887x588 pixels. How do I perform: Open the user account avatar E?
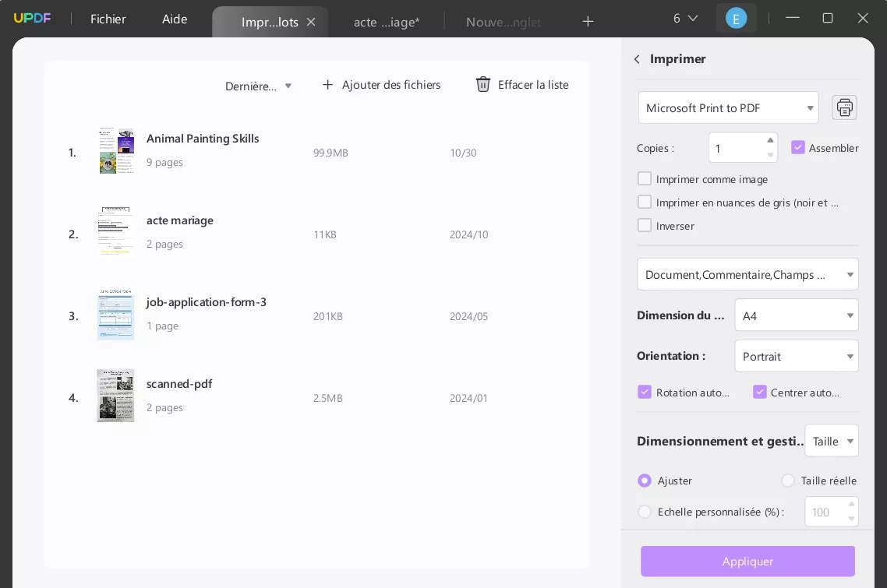736,19
